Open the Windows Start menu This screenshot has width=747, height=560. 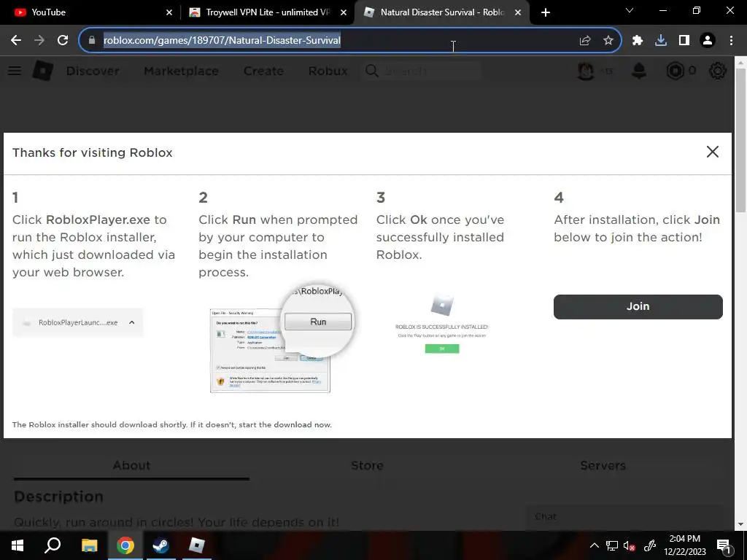coord(18,545)
